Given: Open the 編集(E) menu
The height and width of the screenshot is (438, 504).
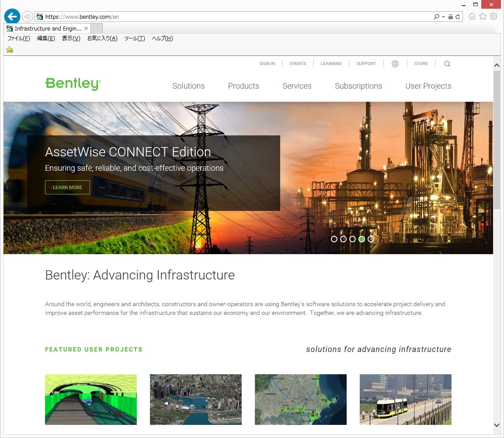Looking at the screenshot, I should 46,38.
